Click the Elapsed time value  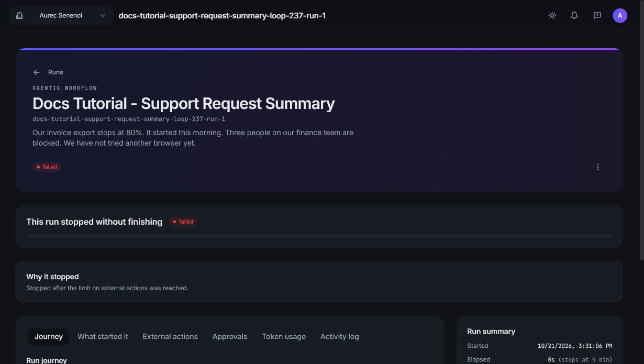(580, 359)
